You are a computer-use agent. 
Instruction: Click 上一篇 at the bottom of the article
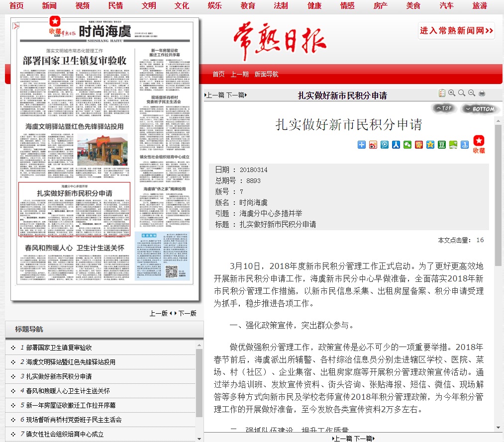coord(343,439)
